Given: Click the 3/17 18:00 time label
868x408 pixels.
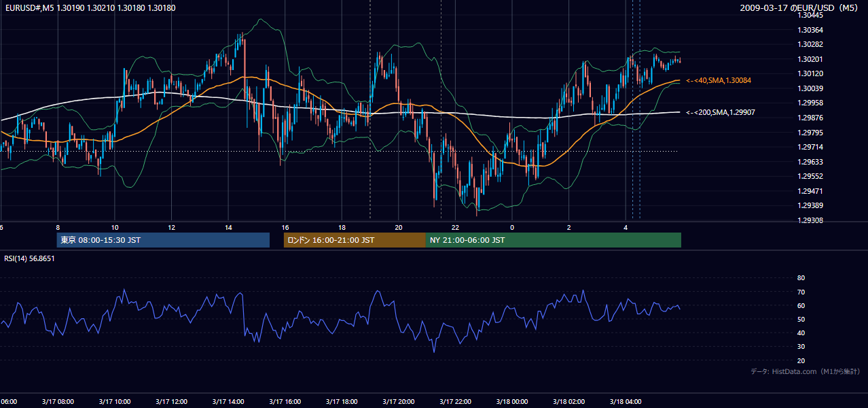Looking at the screenshot, I should coord(342,401).
